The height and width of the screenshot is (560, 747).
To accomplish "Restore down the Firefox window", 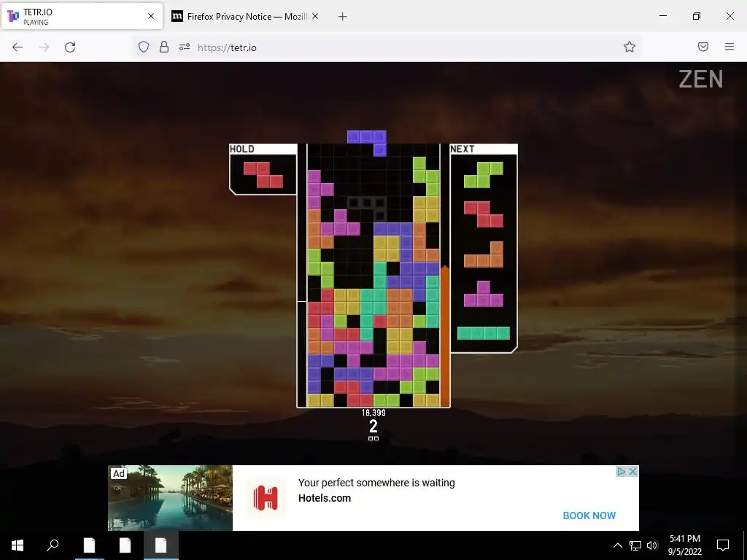I will 697,16.
